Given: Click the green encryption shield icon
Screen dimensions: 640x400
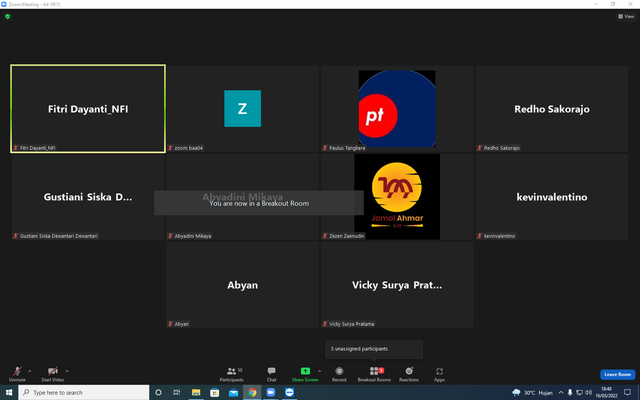Looking at the screenshot, I should [x=7, y=16].
